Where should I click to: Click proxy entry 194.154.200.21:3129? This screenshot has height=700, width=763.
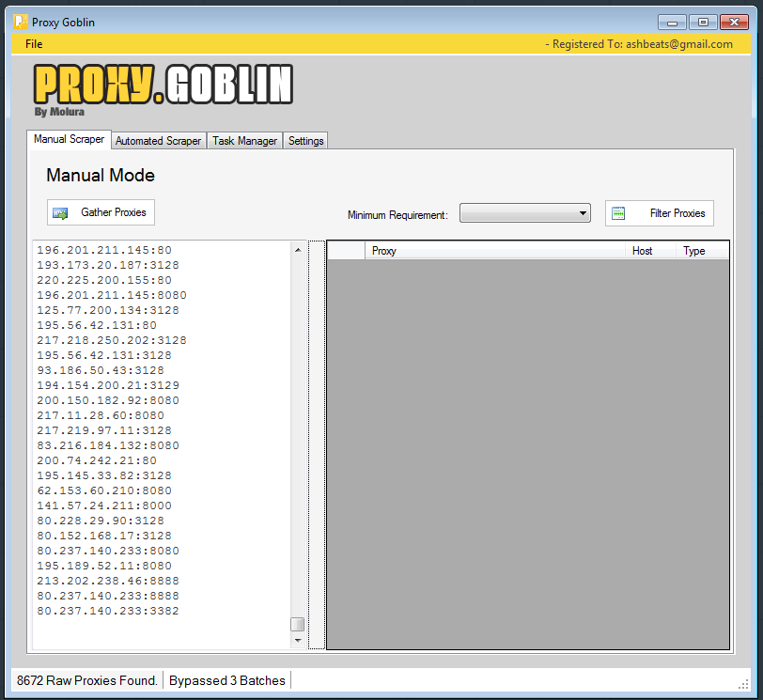click(x=108, y=386)
